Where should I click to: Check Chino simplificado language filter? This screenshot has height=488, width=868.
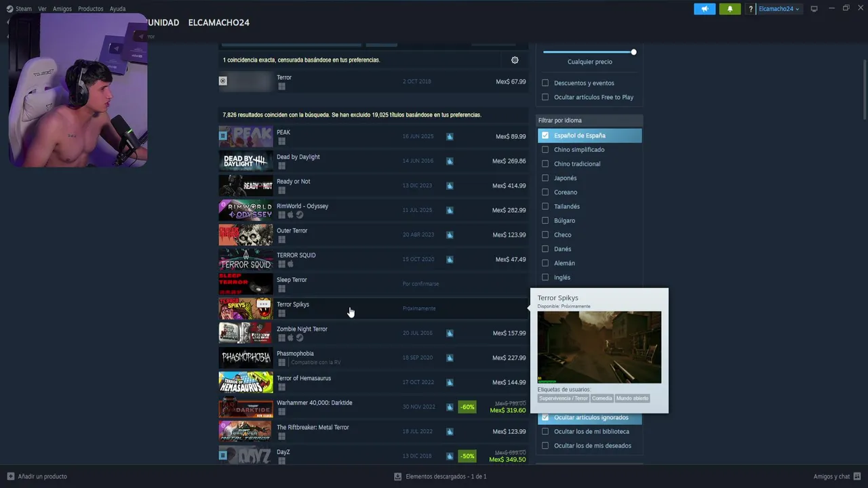(x=545, y=150)
